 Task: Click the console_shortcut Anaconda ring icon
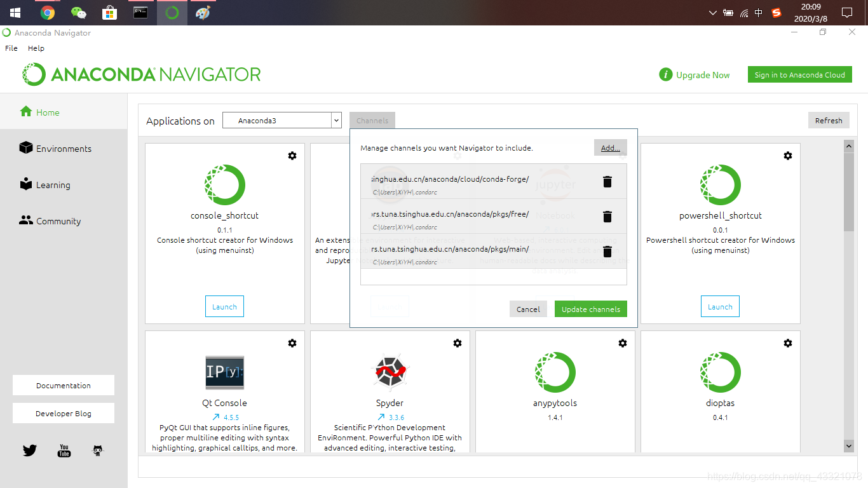coord(225,185)
